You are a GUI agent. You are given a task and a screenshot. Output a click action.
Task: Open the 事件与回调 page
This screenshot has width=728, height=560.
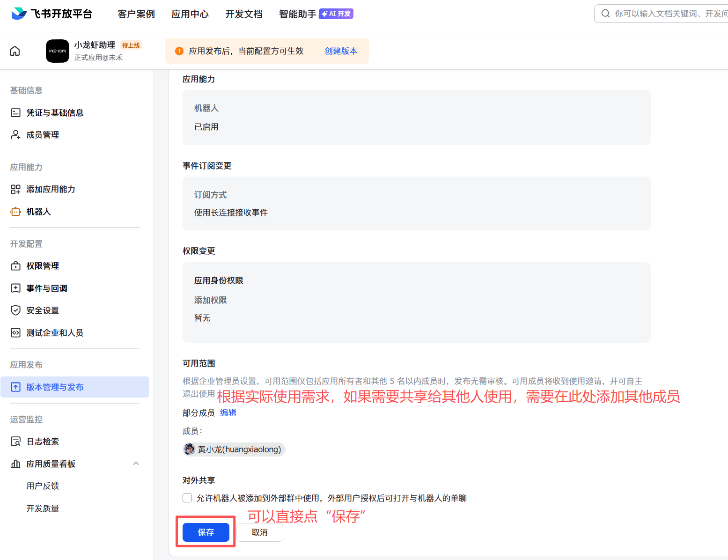pyautogui.click(x=46, y=288)
